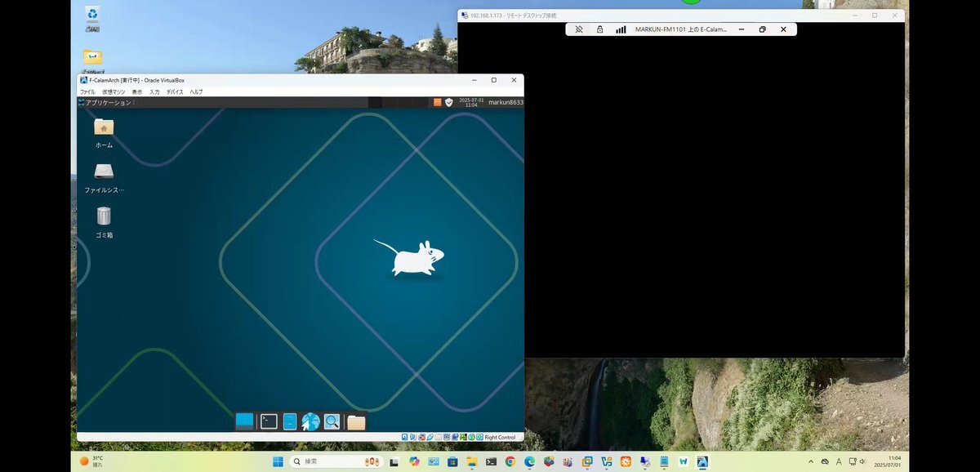Open the volume speaker icon in system tray
Image resolution: width=980 pixels, height=472 pixels.
coord(863,461)
